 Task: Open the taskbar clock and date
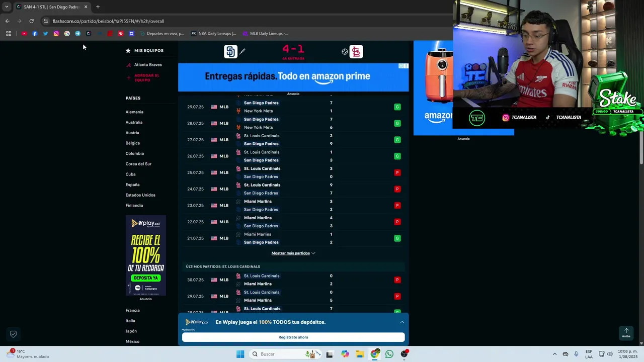[628, 354]
